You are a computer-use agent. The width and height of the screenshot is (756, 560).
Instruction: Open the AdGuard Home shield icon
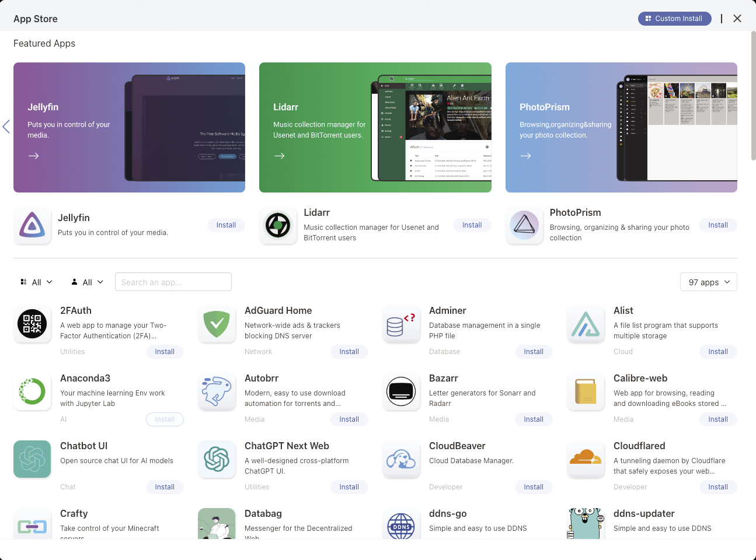tap(217, 324)
